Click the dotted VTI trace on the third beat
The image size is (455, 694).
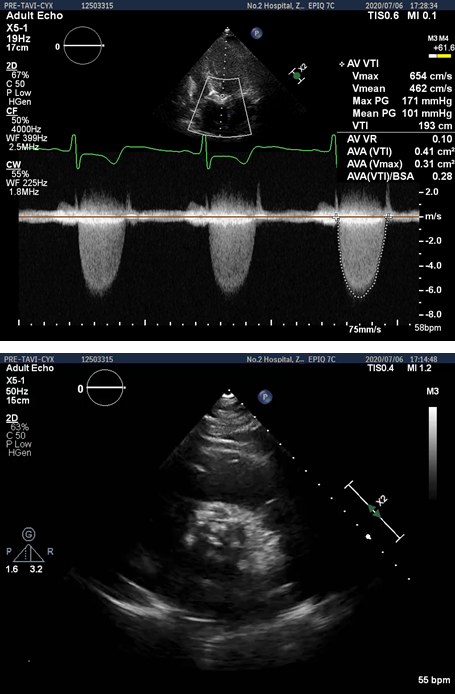pyautogui.click(x=362, y=257)
